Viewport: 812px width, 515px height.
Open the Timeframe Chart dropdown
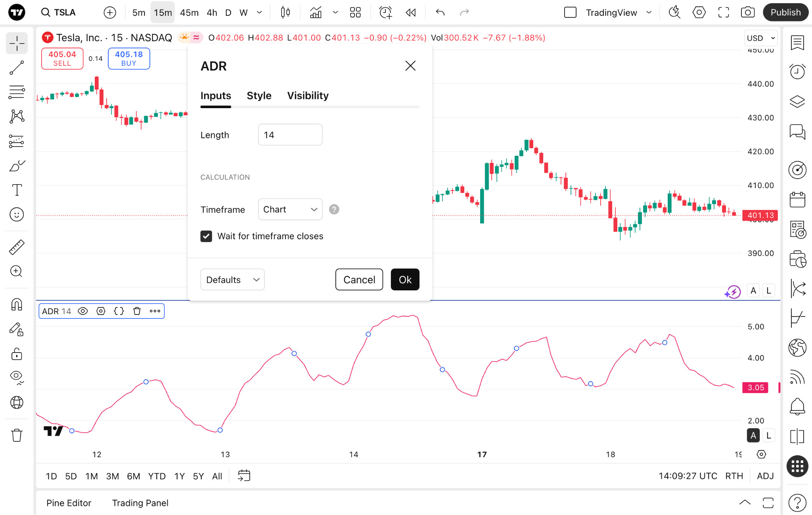tap(290, 209)
